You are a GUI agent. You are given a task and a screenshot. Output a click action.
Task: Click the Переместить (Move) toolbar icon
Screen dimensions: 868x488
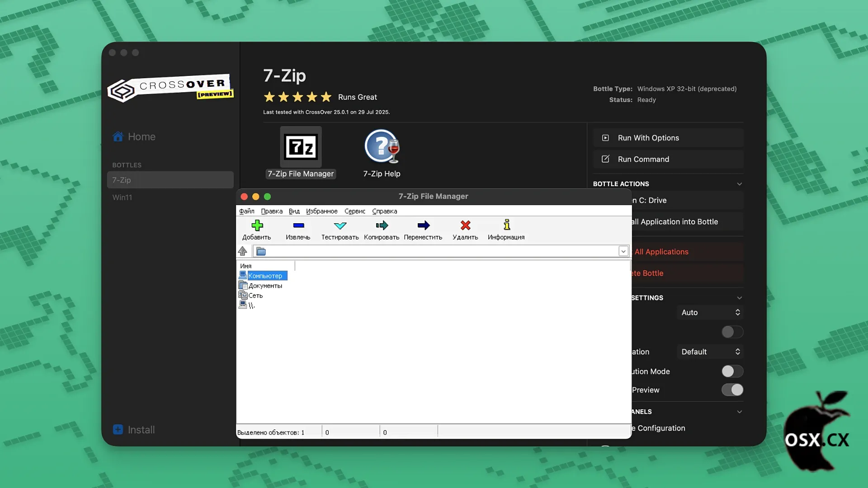click(x=424, y=225)
